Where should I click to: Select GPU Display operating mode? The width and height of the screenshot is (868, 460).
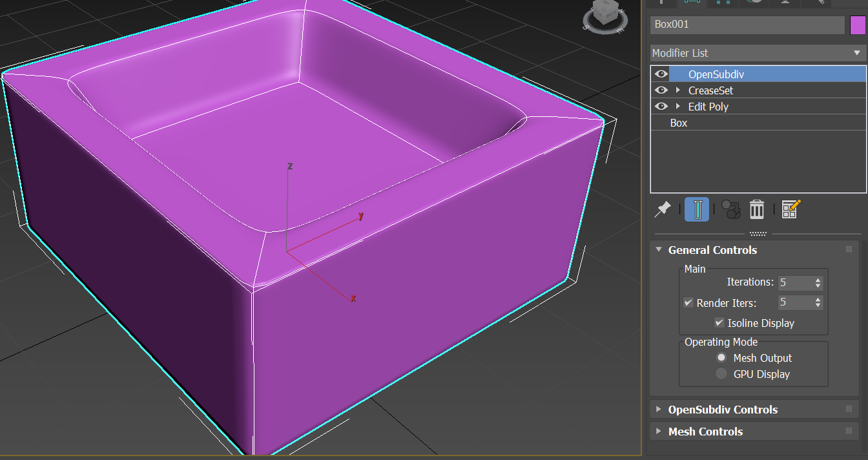pos(721,373)
